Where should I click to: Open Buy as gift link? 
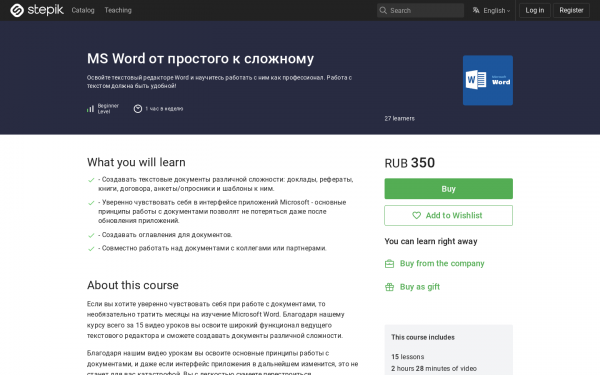point(420,287)
